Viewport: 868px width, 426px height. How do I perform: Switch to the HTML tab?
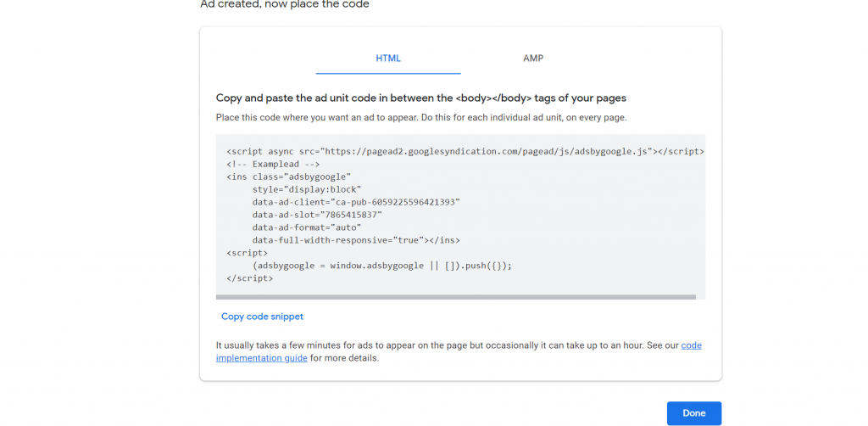388,59
